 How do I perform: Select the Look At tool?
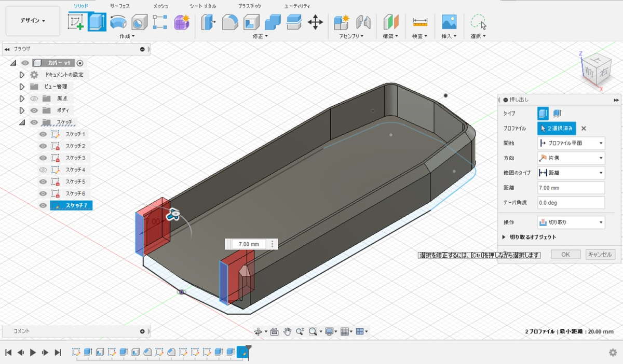coord(275,331)
